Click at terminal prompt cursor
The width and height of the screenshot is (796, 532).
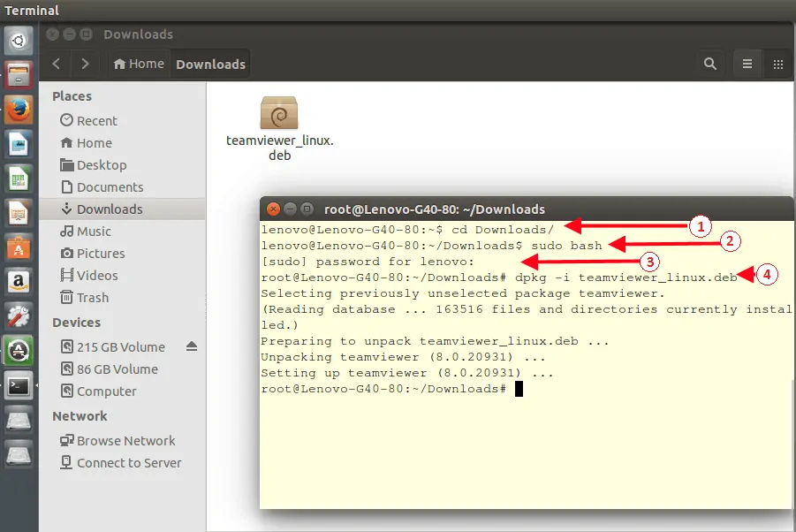tap(519, 389)
